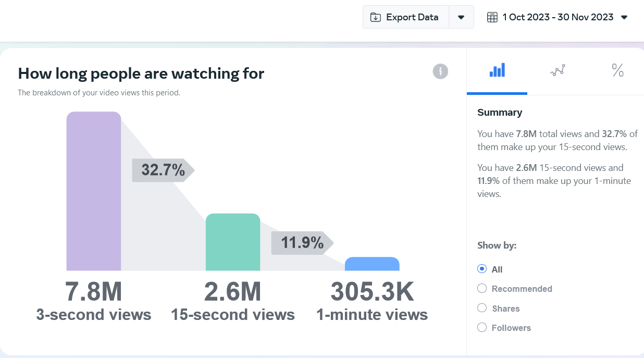Click the info icon beside the chart title
Image resolution: width=644 pixels, height=358 pixels.
(440, 71)
